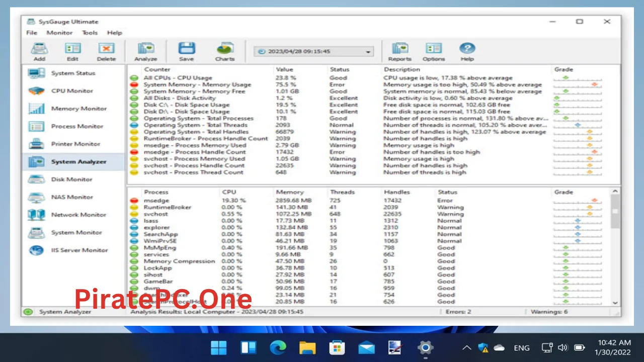Open CPU Monitor in sidebar

(73, 91)
